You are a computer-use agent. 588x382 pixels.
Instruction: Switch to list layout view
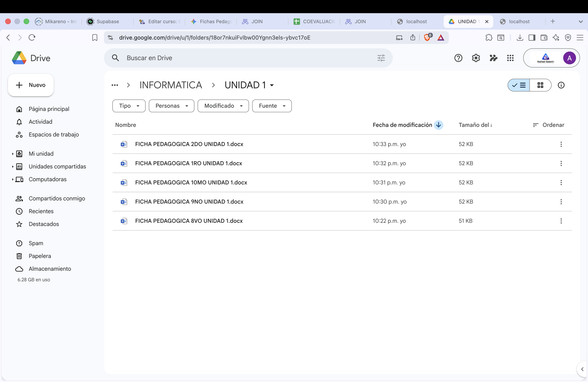pos(519,85)
